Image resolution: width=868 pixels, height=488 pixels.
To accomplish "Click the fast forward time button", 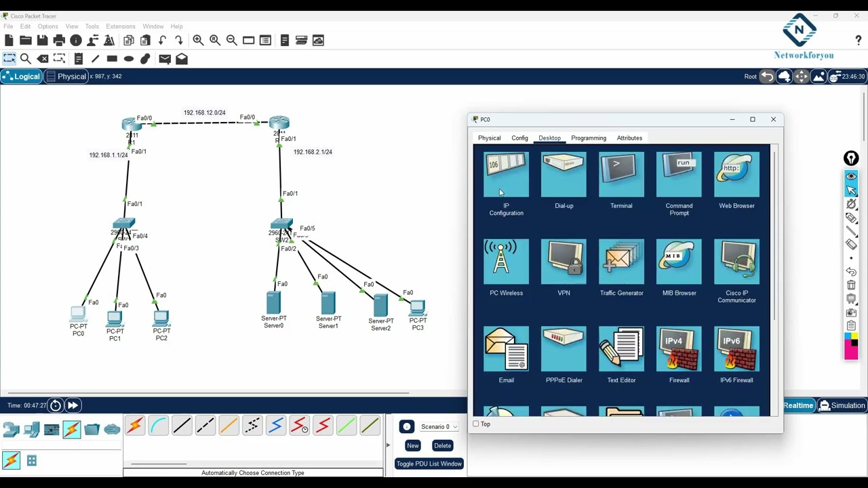I will point(73,405).
